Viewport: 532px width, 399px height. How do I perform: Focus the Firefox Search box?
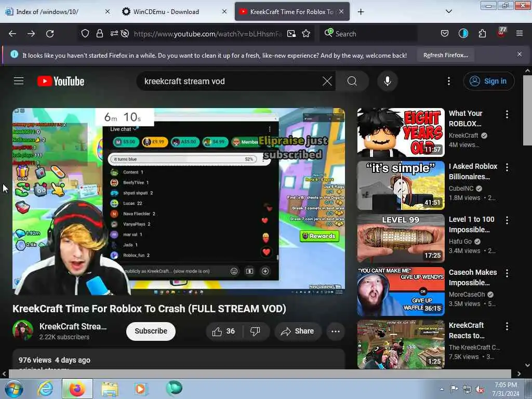368,34
